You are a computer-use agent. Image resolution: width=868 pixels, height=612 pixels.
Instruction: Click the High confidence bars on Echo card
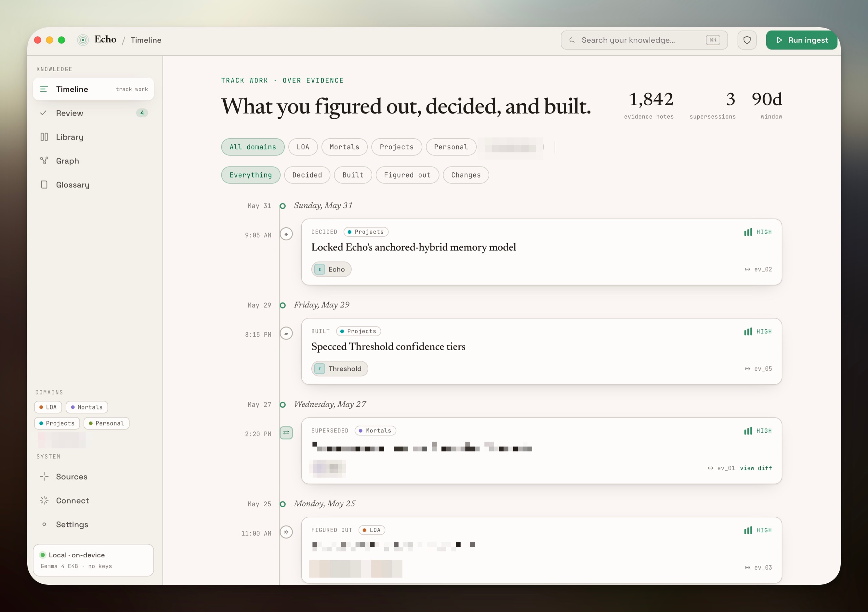[748, 232]
